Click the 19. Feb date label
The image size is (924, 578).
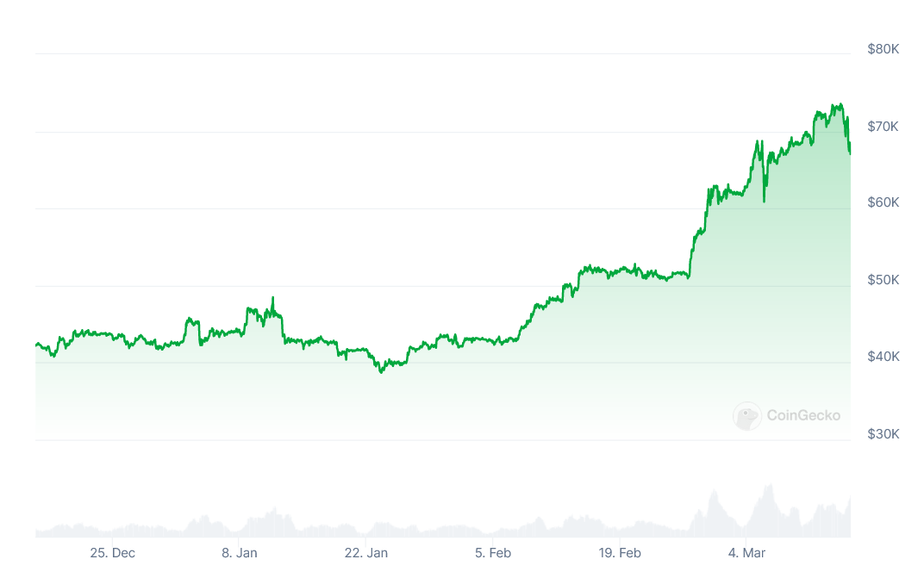tap(620, 553)
